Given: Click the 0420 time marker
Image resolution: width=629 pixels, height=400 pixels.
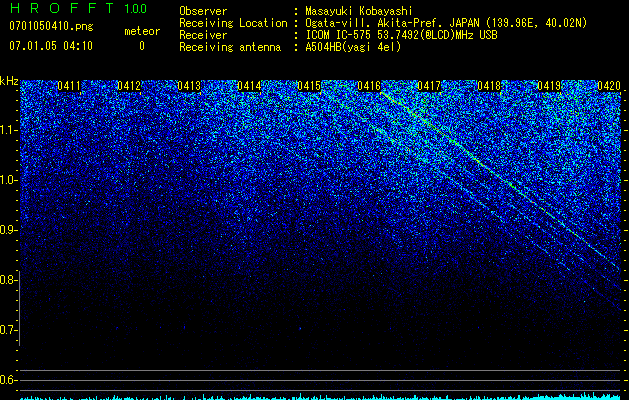Looking at the screenshot, I should point(609,86).
